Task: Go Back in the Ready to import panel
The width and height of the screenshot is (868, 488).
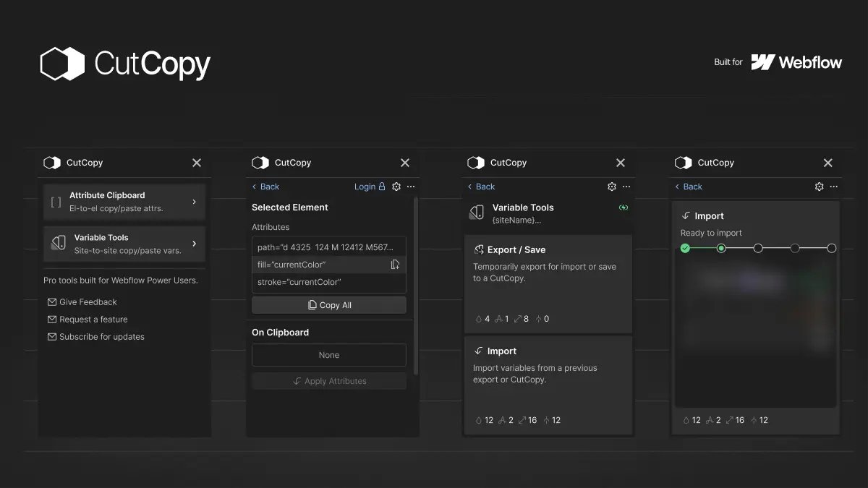Action: click(x=689, y=187)
